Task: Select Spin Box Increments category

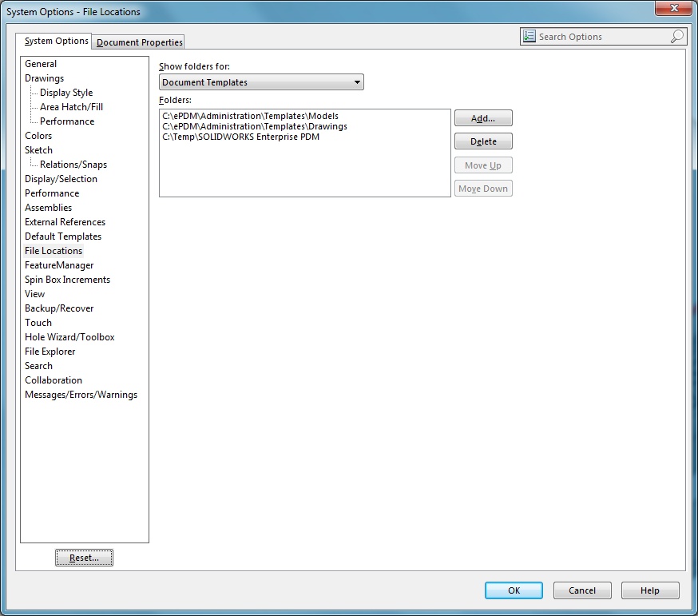Action: click(x=67, y=280)
